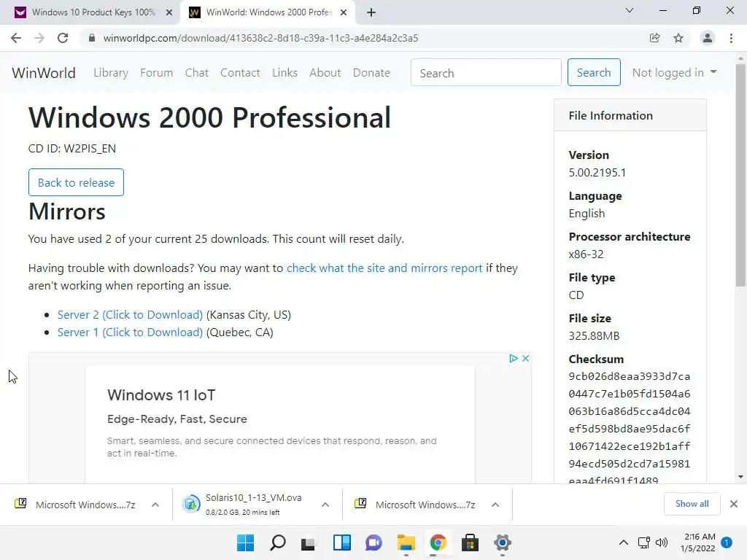The image size is (747, 560).
Task: Show hidden system tray icons
Action: click(x=623, y=542)
